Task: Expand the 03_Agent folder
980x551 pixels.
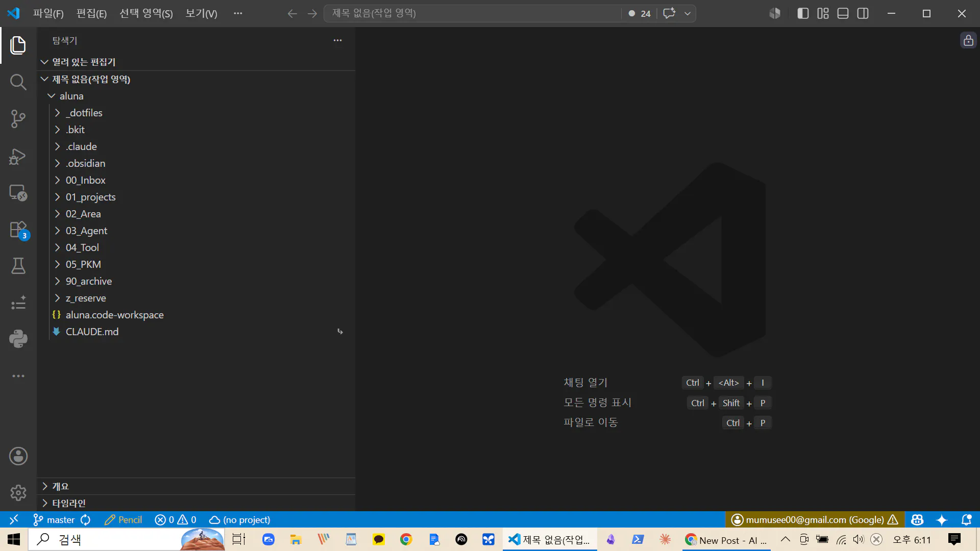Action: [x=196, y=231]
